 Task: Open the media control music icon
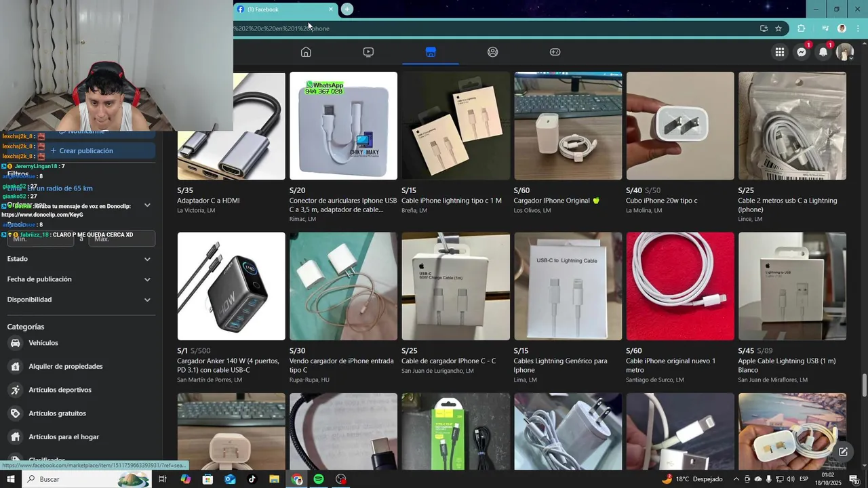tap(825, 28)
